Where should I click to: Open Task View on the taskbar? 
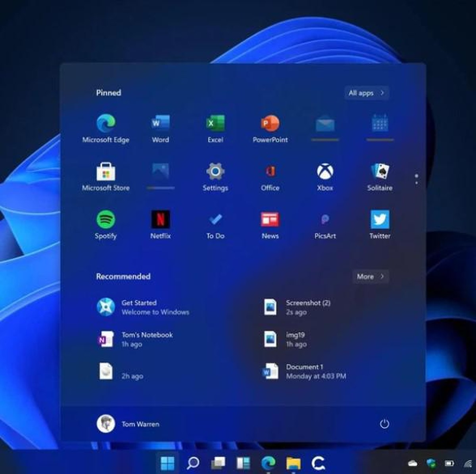pyautogui.click(x=218, y=462)
